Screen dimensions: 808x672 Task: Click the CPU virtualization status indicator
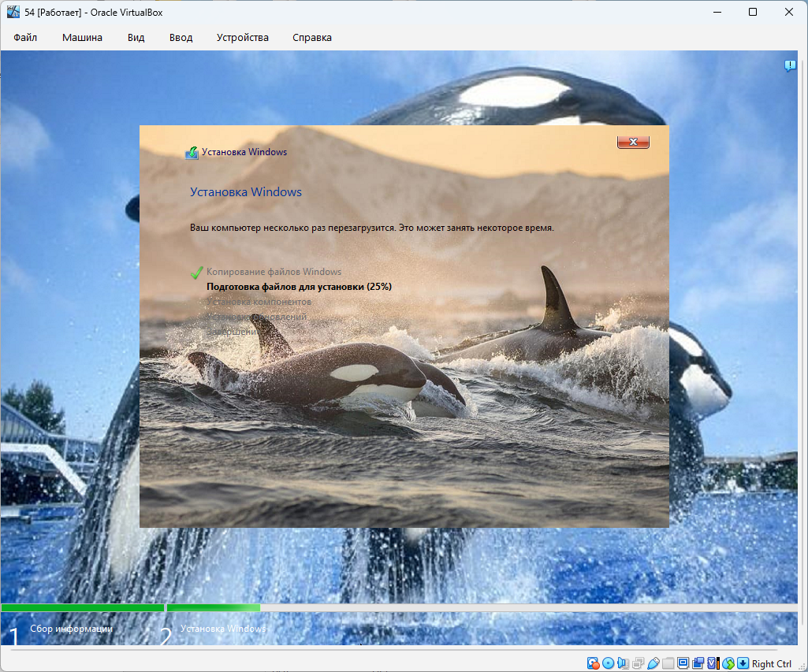pyautogui.click(x=713, y=663)
